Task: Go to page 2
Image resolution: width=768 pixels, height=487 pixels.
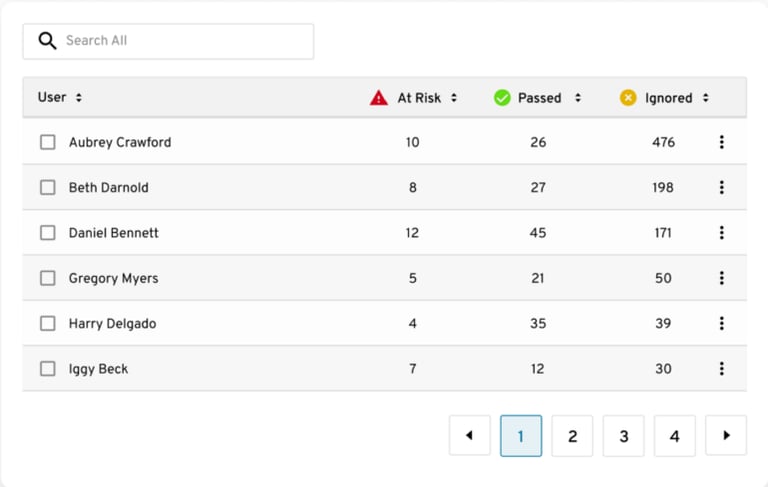Action: point(572,436)
